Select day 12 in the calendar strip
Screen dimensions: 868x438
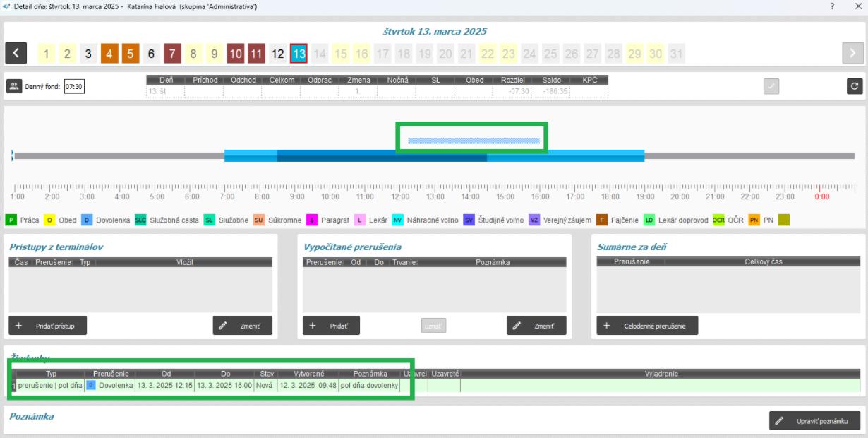278,54
